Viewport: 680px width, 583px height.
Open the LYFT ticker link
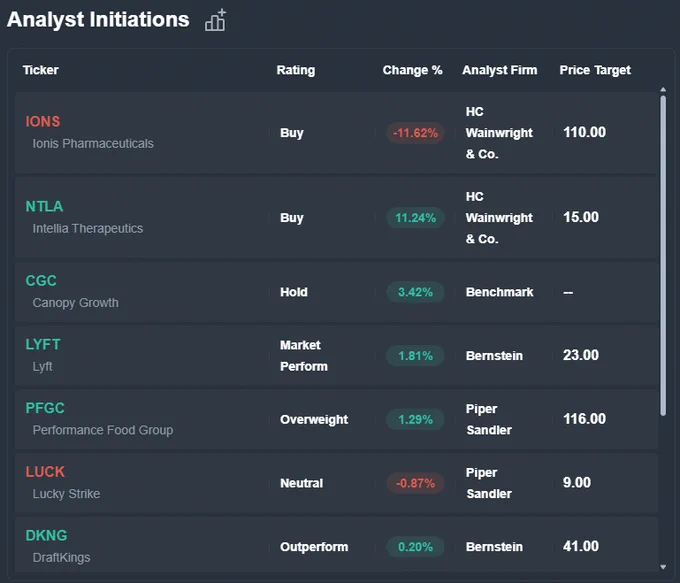[x=43, y=344]
